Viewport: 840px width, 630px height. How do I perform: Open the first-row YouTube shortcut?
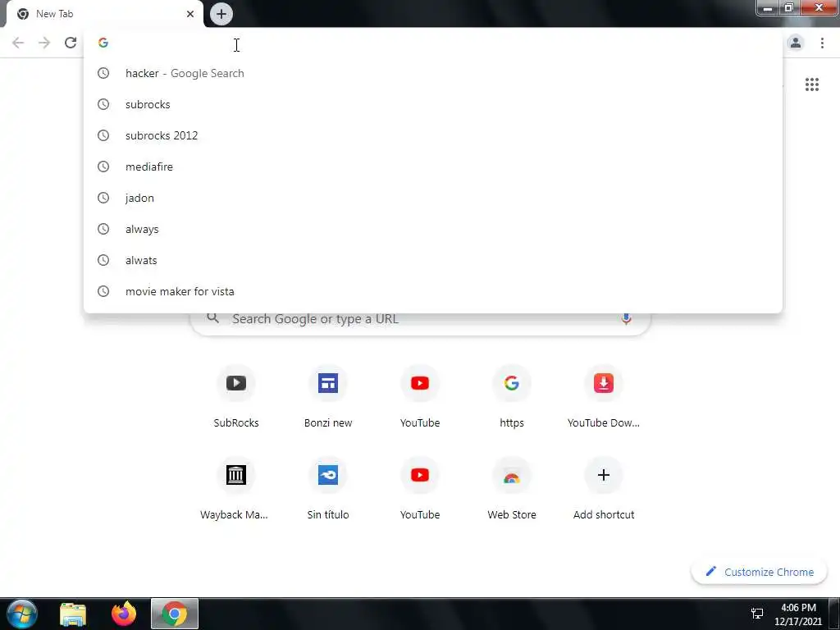tap(420, 397)
